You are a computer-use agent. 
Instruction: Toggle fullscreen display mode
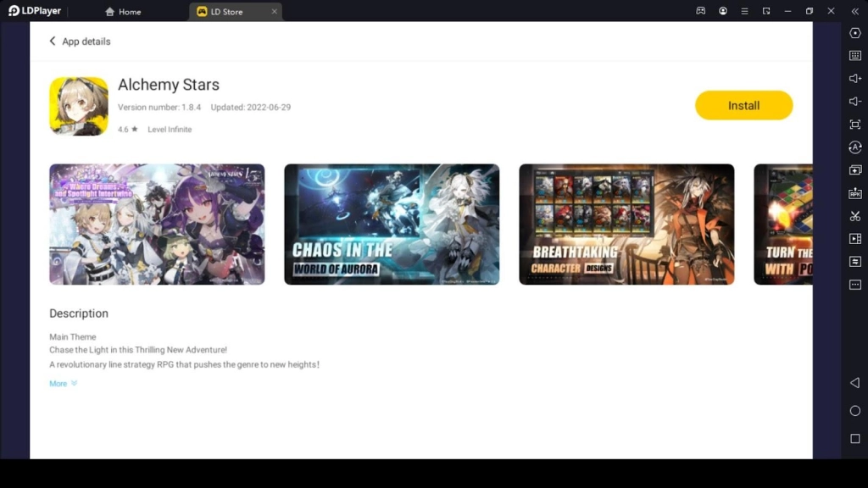[x=854, y=124]
